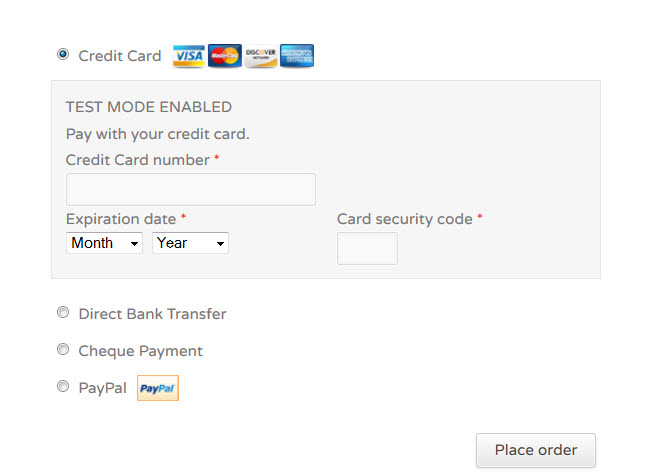Click the Place order button

tap(536, 450)
